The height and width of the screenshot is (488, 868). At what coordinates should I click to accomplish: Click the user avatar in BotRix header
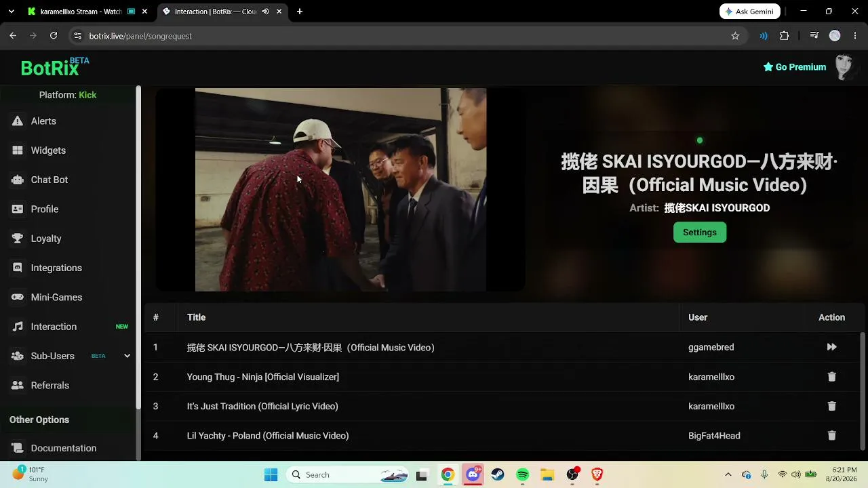(x=844, y=67)
